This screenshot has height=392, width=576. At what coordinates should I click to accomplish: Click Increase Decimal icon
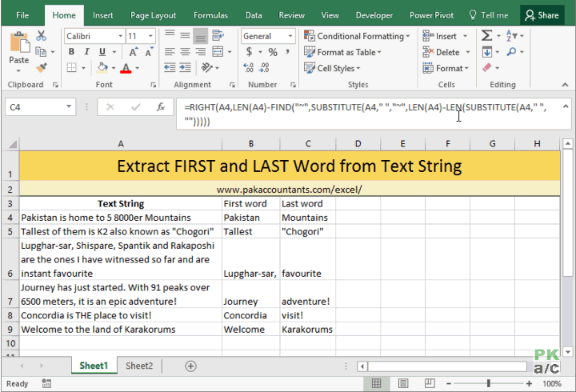[248, 67]
